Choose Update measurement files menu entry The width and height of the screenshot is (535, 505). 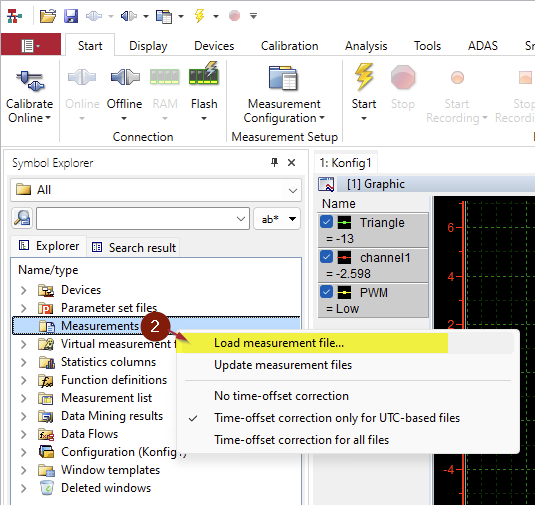click(x=348, y=365)
